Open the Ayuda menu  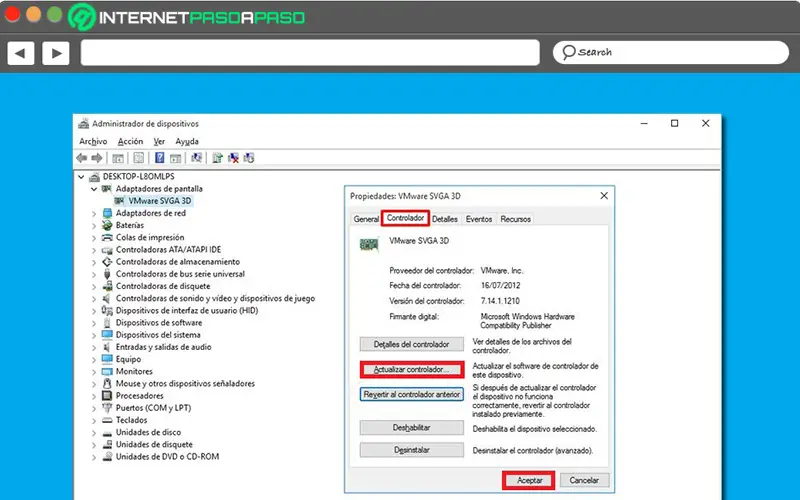[187, 141]
